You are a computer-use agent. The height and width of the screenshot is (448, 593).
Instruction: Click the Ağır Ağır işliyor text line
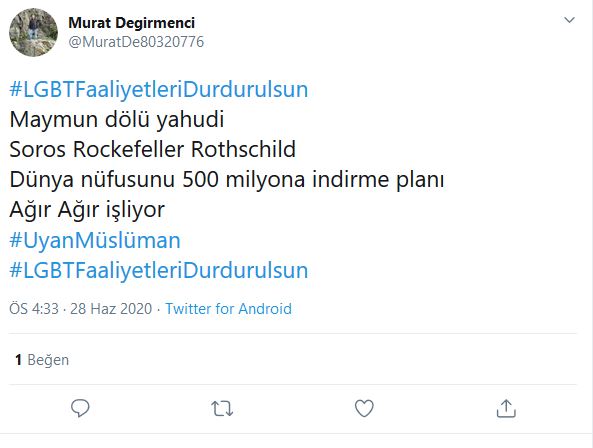pyautogui.click(x=87, y=210)
